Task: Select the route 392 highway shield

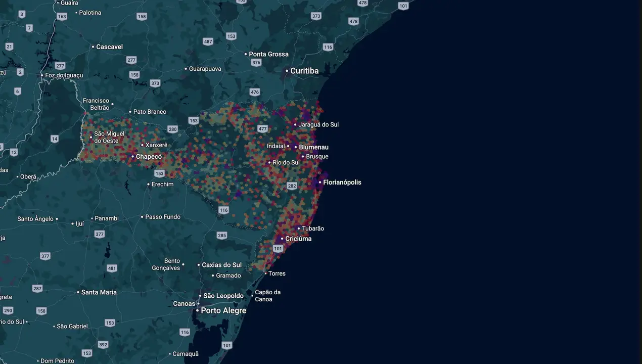Action: click(x=103, y=345)
